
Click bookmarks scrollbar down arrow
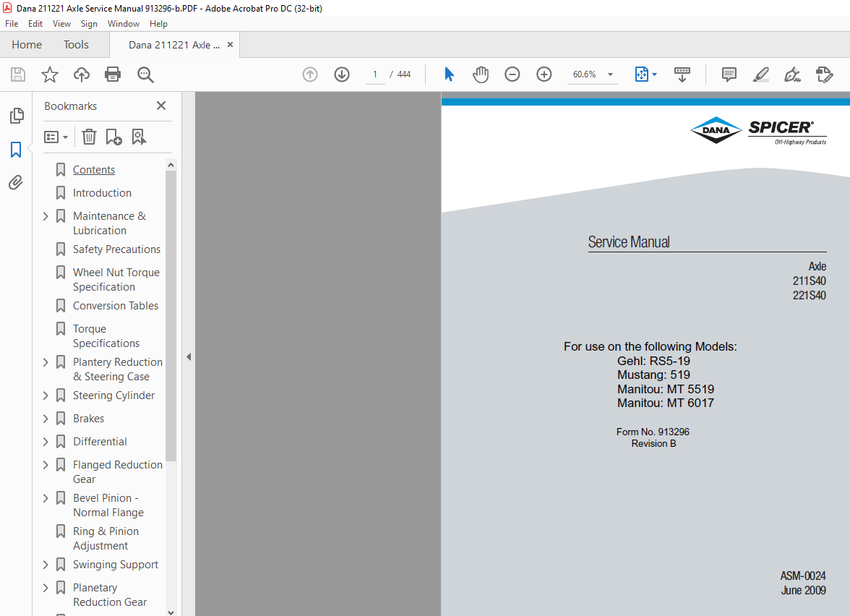click(171, 612)
